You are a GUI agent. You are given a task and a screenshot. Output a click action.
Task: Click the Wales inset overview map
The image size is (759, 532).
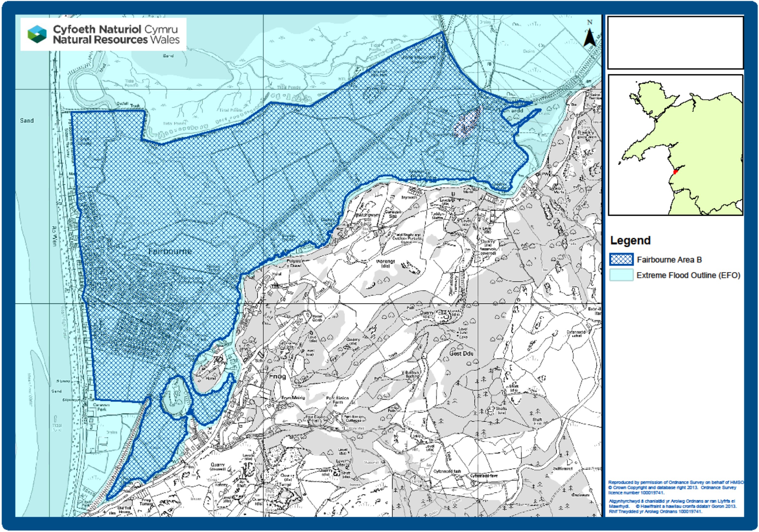point(675,145)
